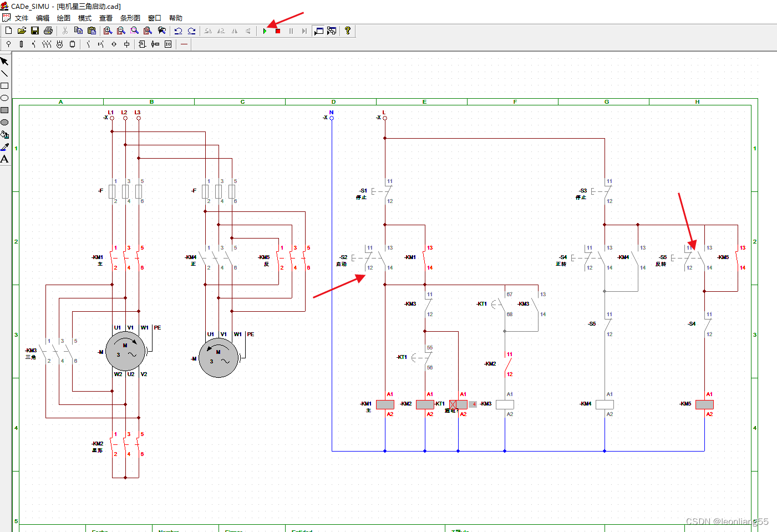Open the 帮助 menu
The image size is (777, 532).
(x=176, y=18)
